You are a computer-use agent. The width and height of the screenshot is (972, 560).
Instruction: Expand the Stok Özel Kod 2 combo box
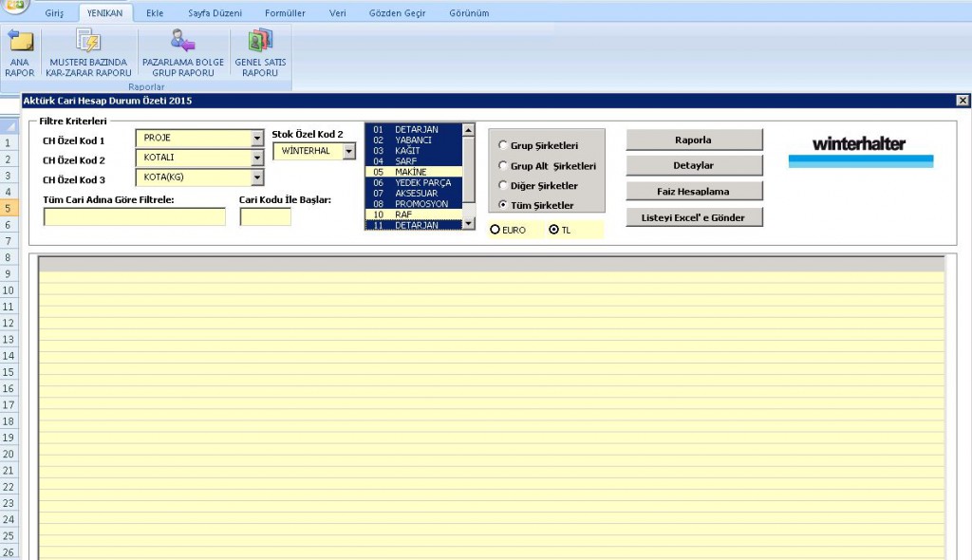click(x=349, y=151)
